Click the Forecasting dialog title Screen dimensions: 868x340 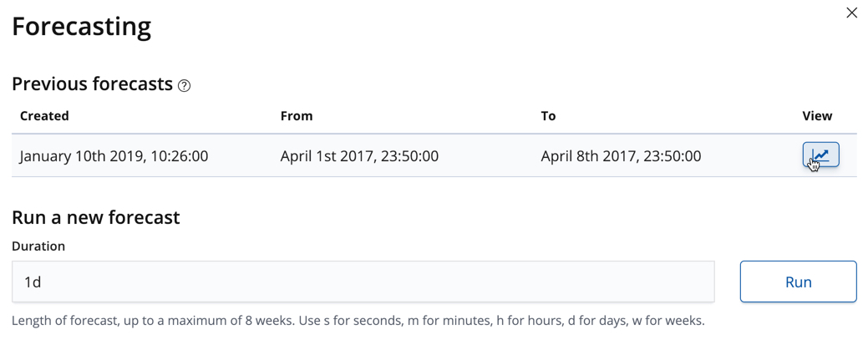tap(81, 27)
